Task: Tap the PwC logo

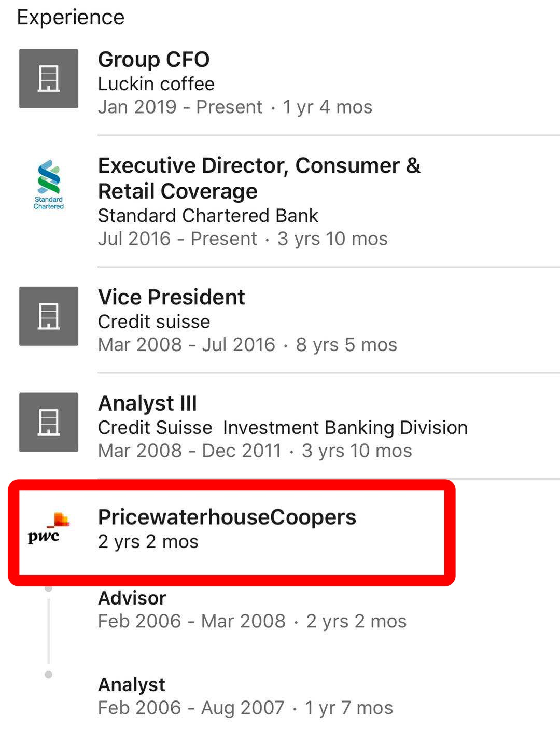Action: click(x=48, y=528)
